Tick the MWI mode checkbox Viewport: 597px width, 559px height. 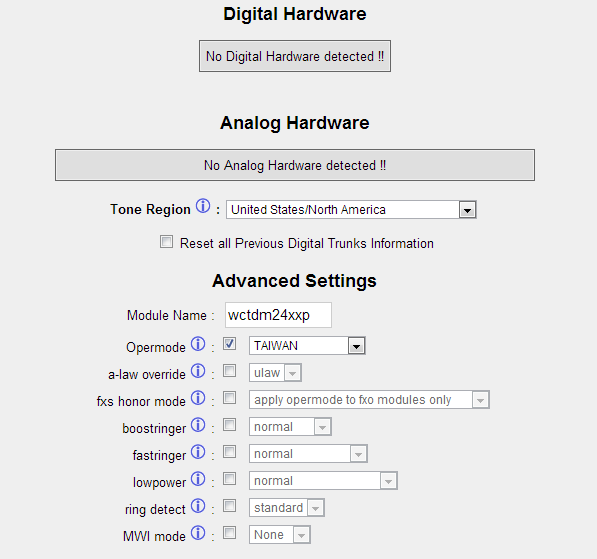229,533
